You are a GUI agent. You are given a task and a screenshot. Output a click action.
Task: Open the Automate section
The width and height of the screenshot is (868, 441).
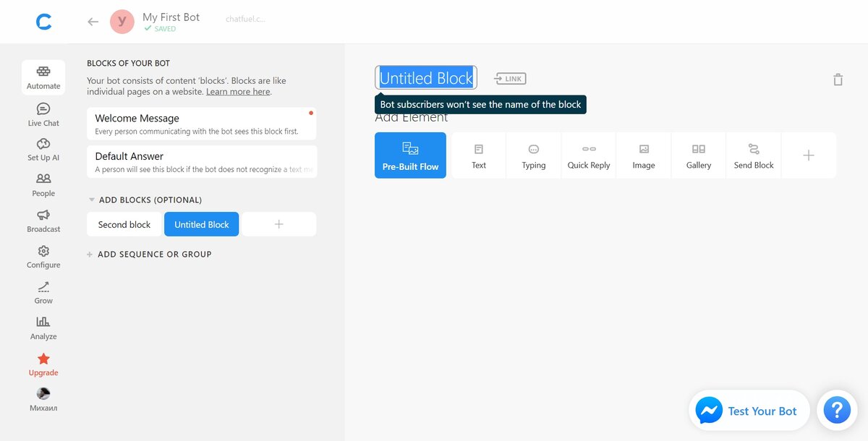[x=43, y=78]
